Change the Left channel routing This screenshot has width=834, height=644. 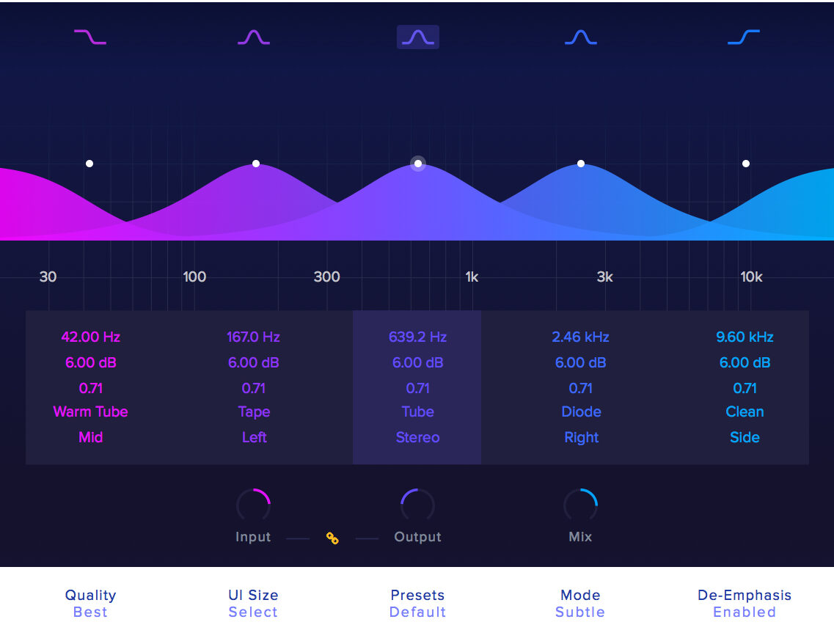[x=255, y=437]
